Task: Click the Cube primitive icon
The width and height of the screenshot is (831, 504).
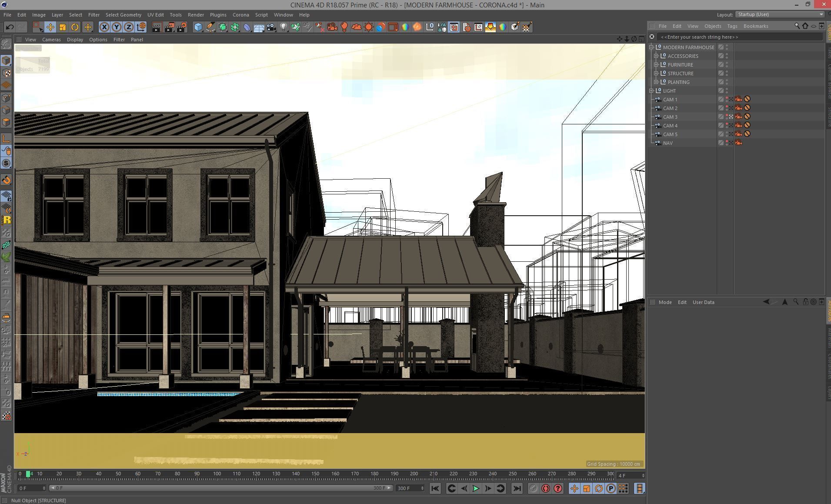Action: (198, 27)
